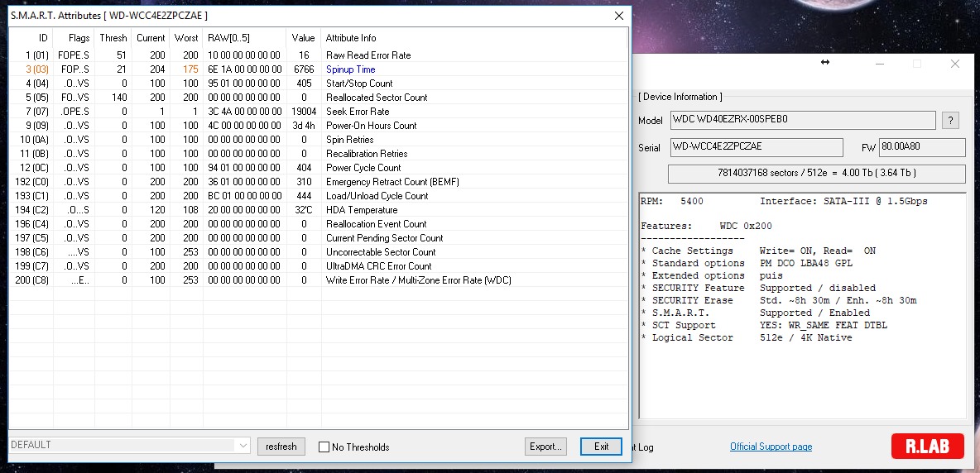The height and width of the screenshot is (473, 980).
Task: Select the Current Pending Sector Count row
Action: coord(318,238)
